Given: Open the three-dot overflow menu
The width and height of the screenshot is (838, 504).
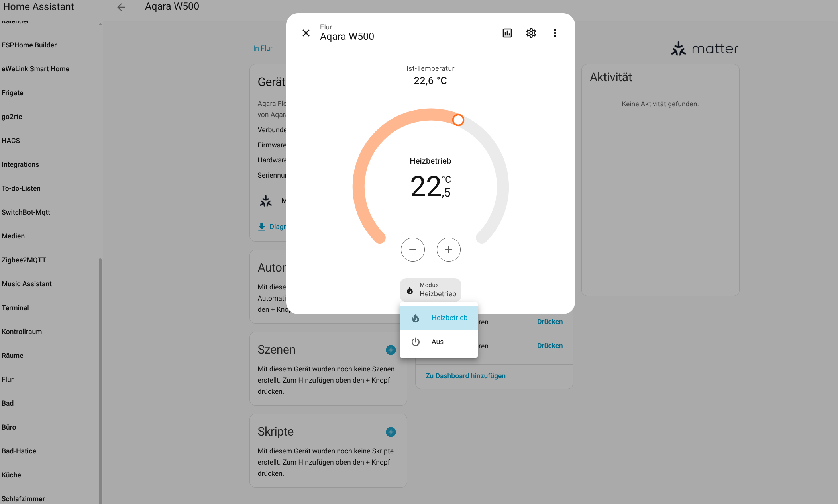Looking at the screenshot, I should point(555,33).
